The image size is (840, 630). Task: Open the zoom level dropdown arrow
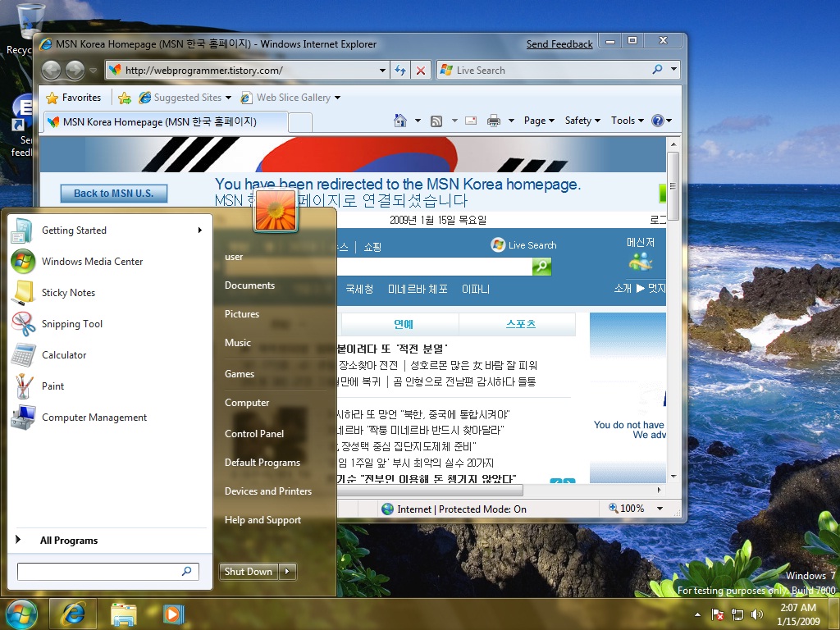[660, 509]
